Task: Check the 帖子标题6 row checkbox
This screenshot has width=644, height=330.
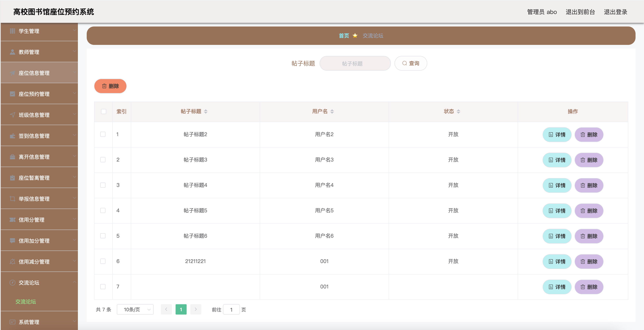Action: point(103,236)
